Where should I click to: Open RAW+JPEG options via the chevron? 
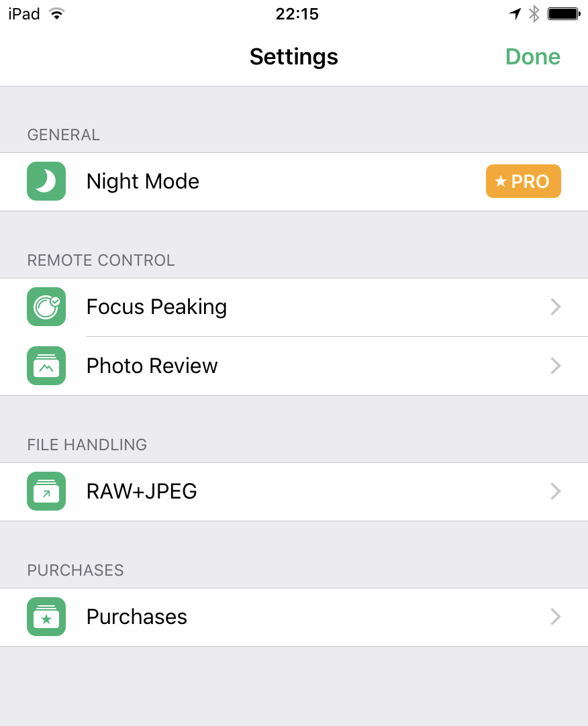coord(555,491)
